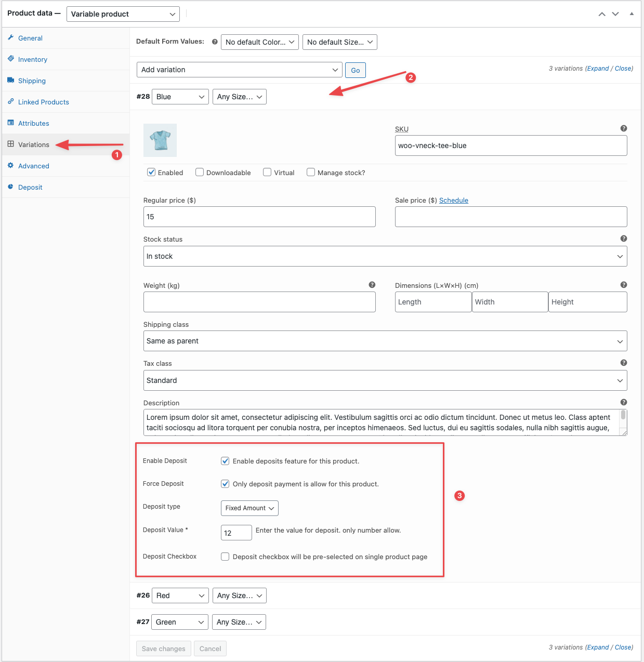Screen dimensions: 644x662
Task: Uncheck the Enabled variation checkbox
Action: pyautogui.click(x=151, y=173)
